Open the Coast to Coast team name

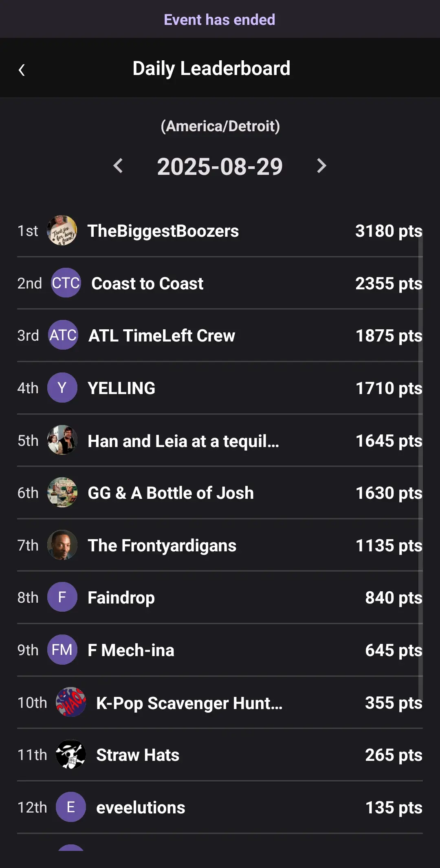[147, 284]
